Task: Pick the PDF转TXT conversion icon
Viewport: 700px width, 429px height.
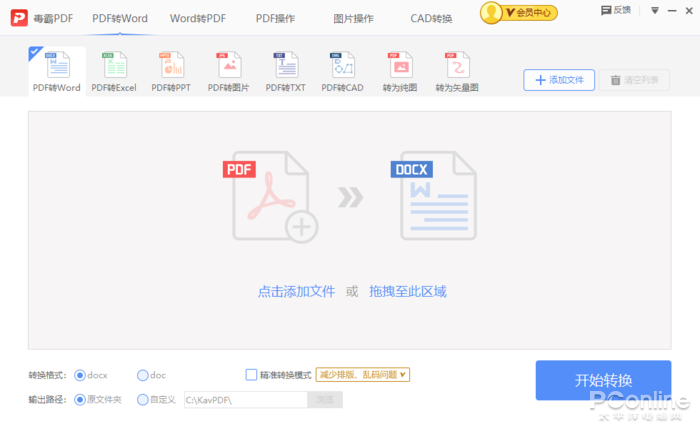Action: click(x=286, y=65)
